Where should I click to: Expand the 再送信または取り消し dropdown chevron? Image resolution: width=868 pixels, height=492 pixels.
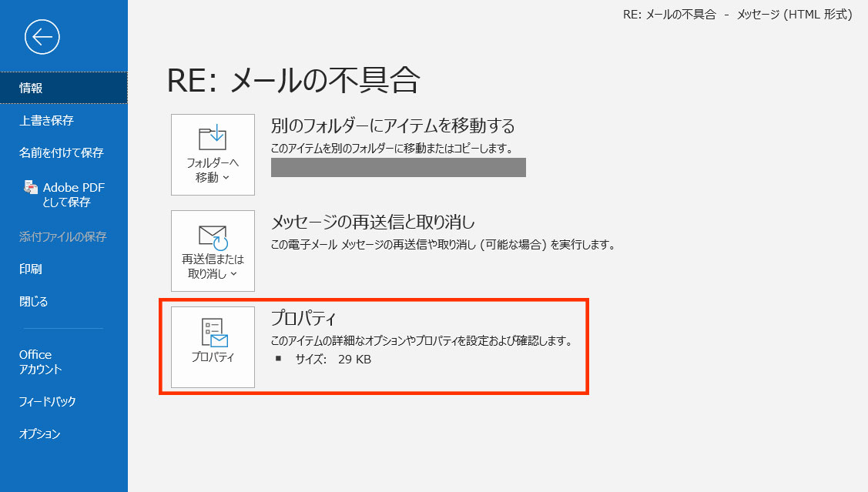pyautogui.click(x=233, y=274)
